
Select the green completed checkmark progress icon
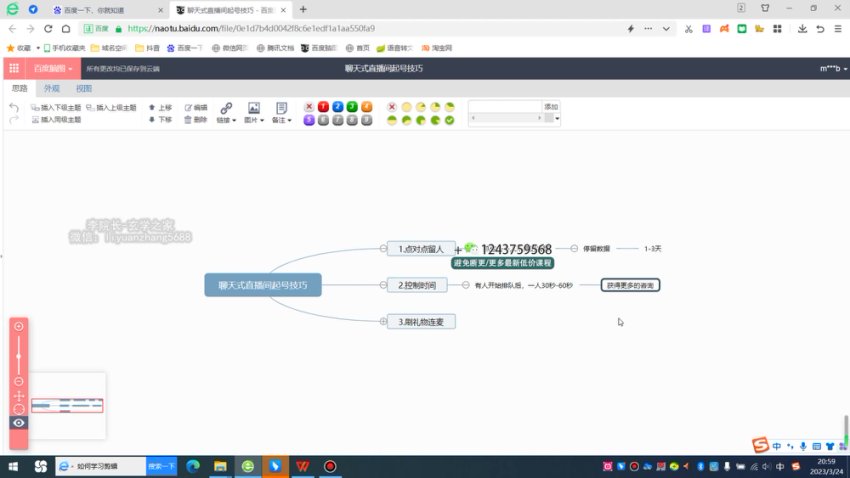click(x=449, y=120)
